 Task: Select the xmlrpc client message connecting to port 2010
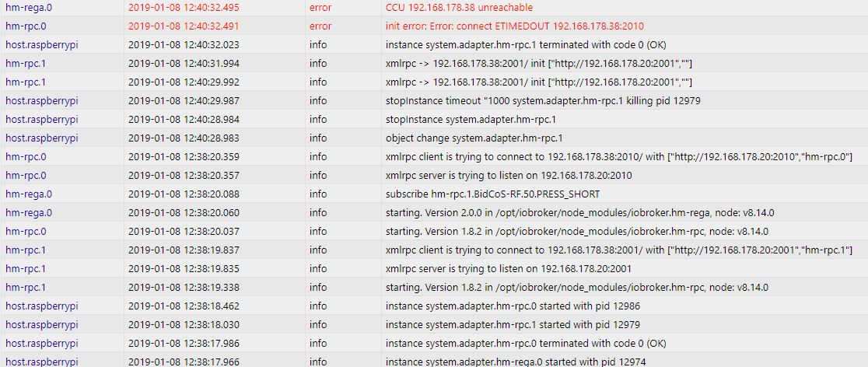[619, 156]
